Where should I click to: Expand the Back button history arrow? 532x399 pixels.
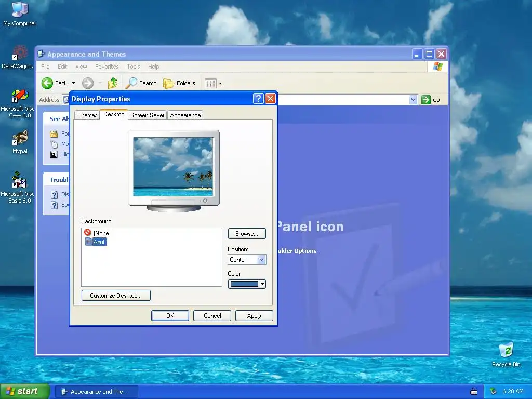click(73, 83)
